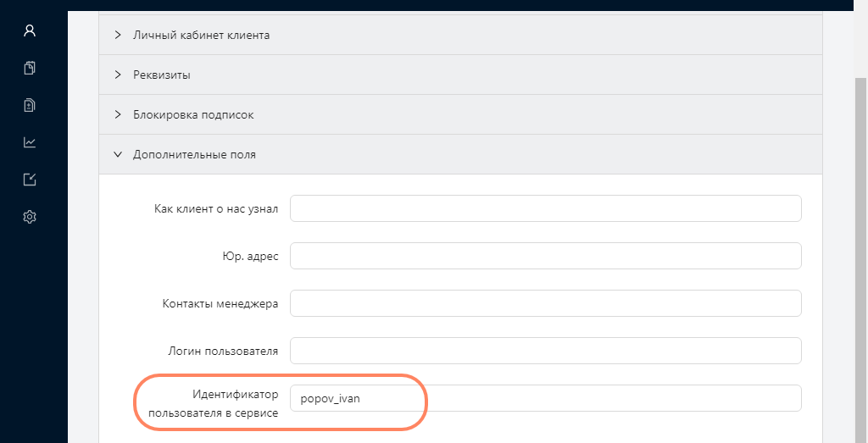Click the Реквизиты label text
Viewport: 868px width, 443px height.
click(162, 75)
